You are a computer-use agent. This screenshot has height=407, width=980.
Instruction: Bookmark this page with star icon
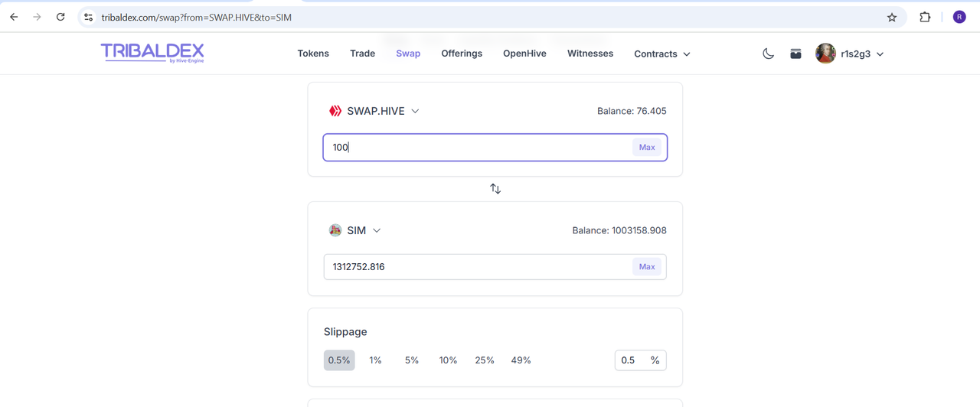coord(892,17)
